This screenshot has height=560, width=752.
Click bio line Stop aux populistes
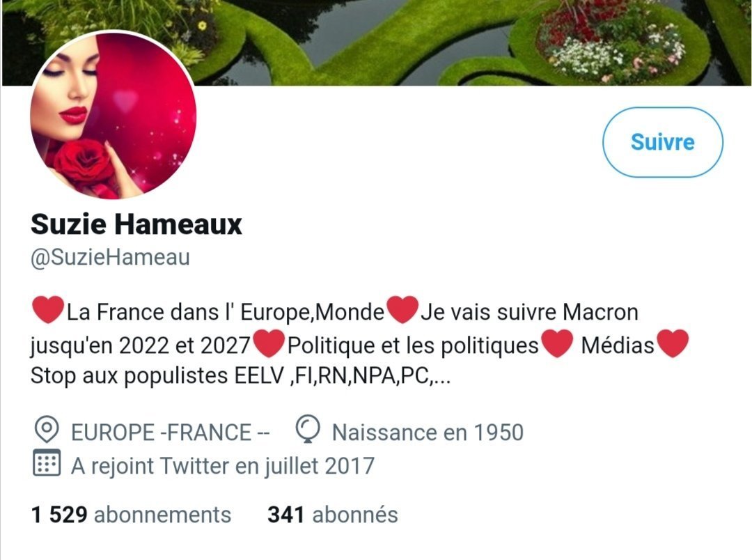pyautogui.click(x=241, y=375)
